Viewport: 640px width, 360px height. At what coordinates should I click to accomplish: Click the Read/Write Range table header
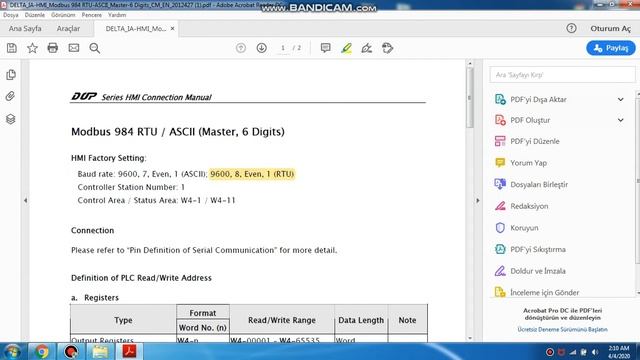coord(282,320)
